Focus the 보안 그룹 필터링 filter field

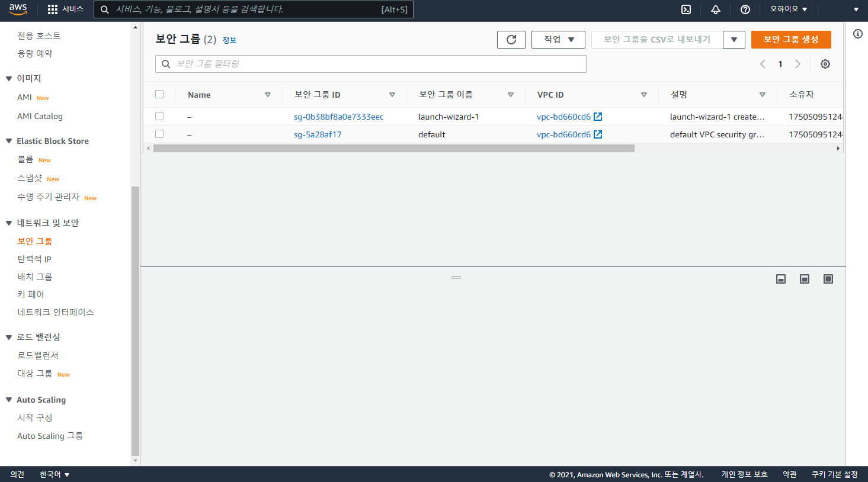pos(371,64)
